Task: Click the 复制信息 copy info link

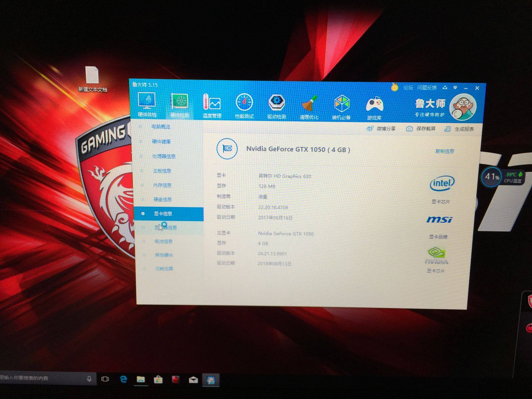Action: (444, 151)
